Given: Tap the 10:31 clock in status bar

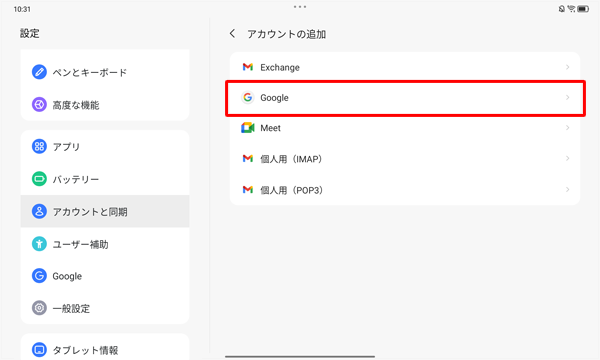Looking at the screenshot, I should (x=22, y=9).
